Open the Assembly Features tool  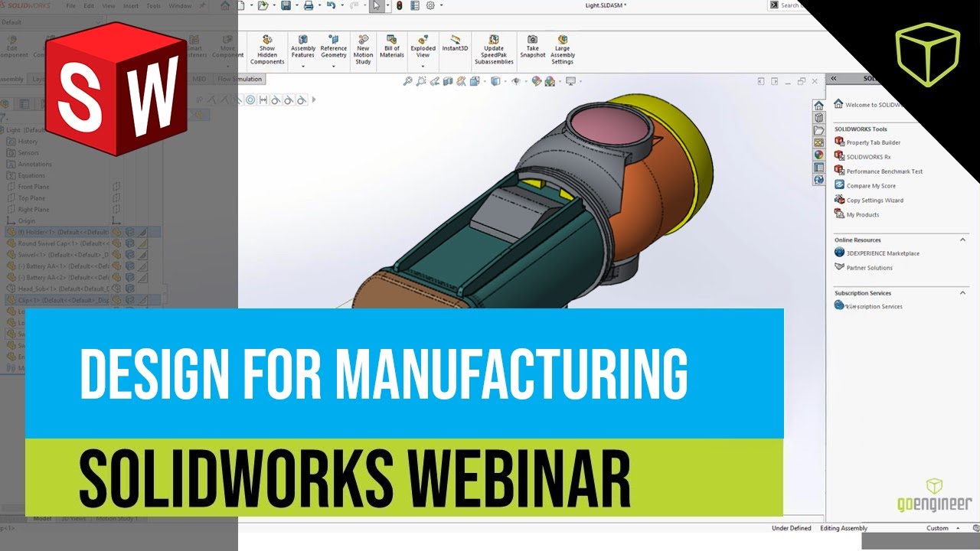coord(303,47)
